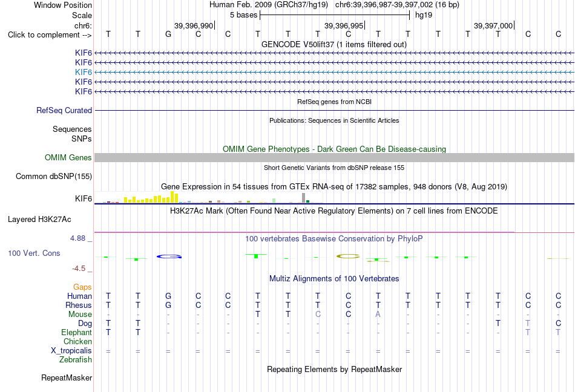Click the RepeatMasker track label
Viewport: 575px width, 392px height.
click(x=67, y=377)
